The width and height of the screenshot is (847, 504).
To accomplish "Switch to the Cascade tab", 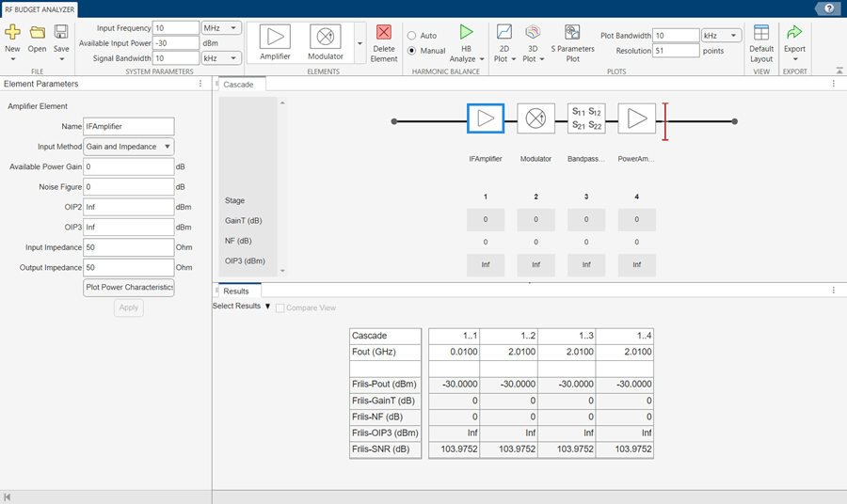I will tap(238, 84).
